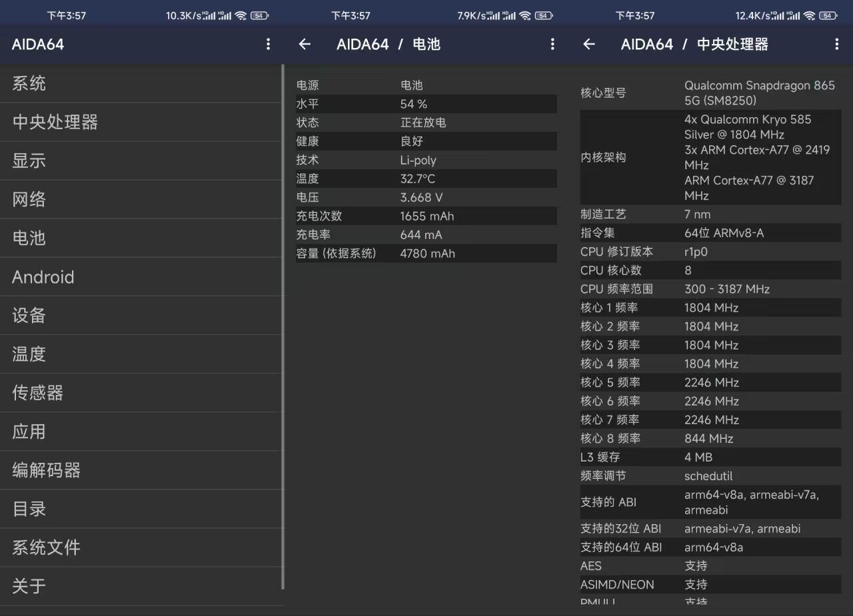The image size is (853, 616).
Task: Click the CPU 修订版本 value r1p0
Action: (x=696, y=252)
